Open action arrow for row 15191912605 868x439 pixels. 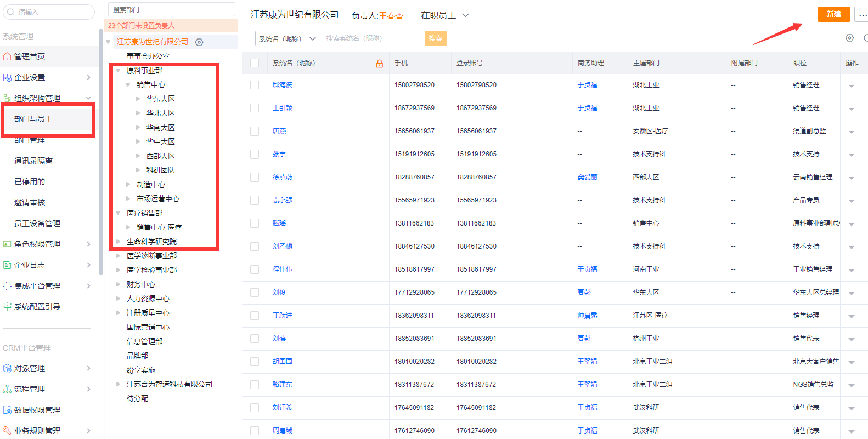click(x=852, y=155)
